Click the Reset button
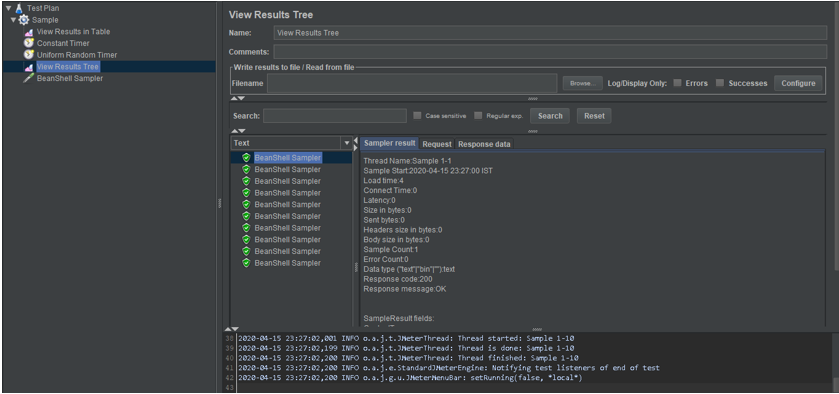Viewport: 839px width, 394px height. 594,116
